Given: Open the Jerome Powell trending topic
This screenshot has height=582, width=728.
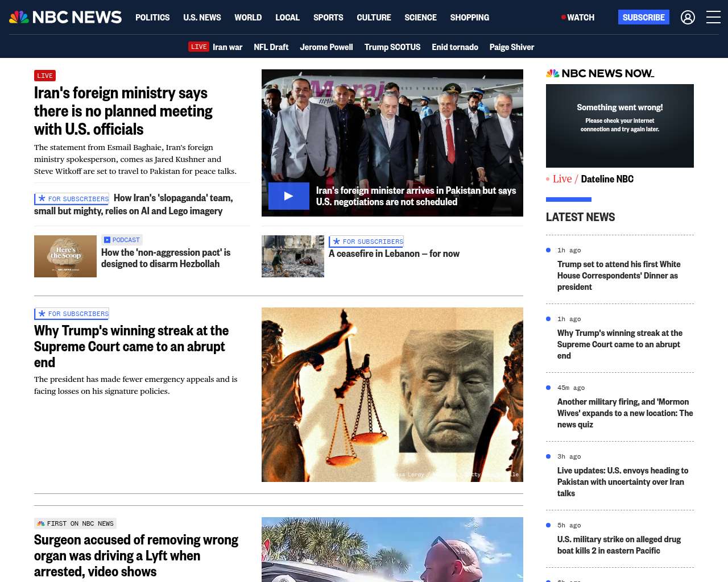Looking at the screenshot, I should [326, 47].
